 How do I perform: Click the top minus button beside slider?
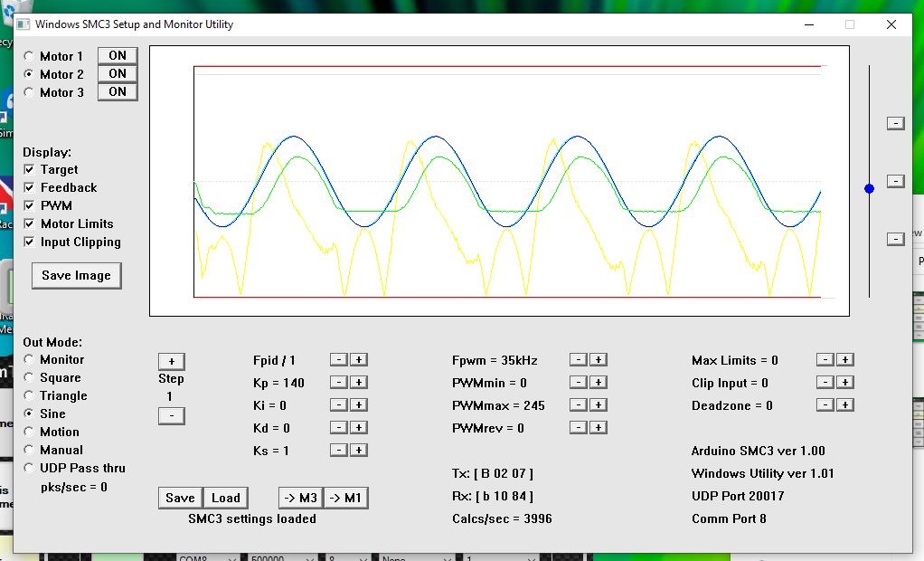pyautogui.click(x=895, y=123)
